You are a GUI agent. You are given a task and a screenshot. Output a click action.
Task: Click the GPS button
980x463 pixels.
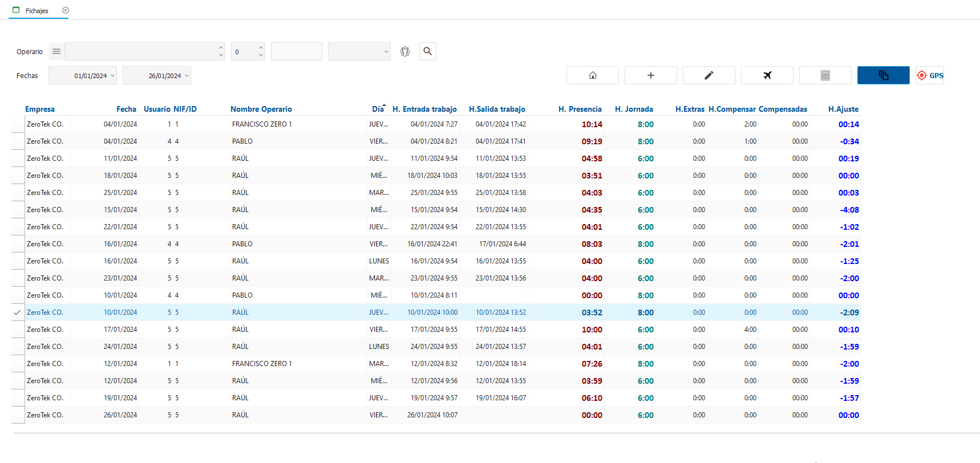(x=930, y=75)
